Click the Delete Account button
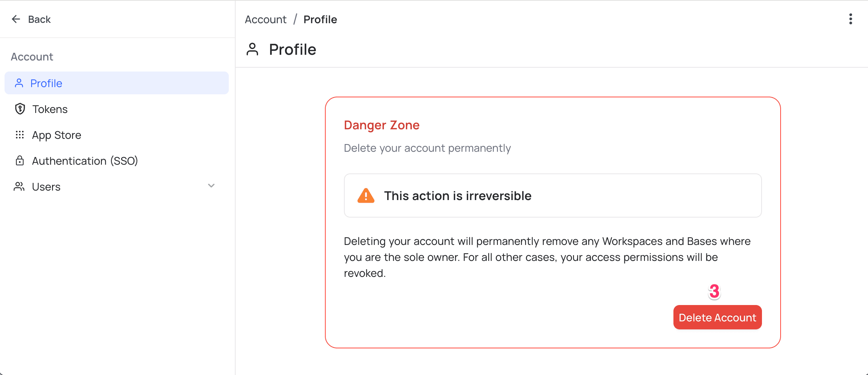This screenshot has width=868, height=375. (717, 317)
